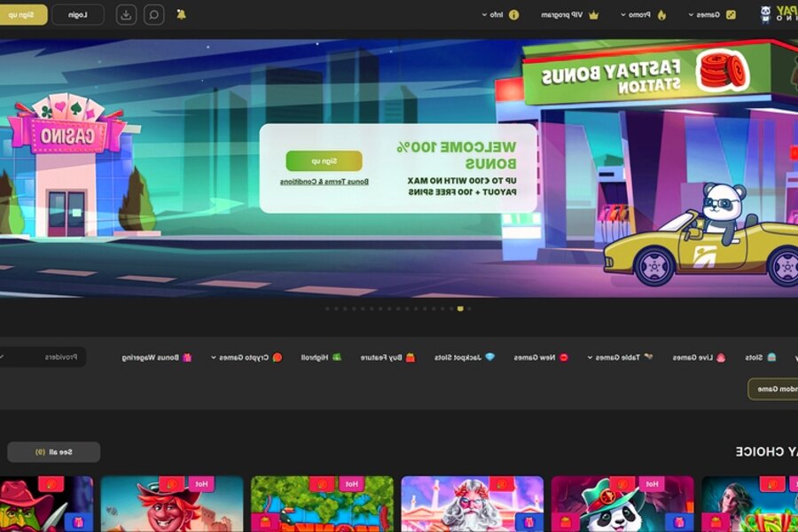The image size is (798, 532).
Task: Click the Random Game button
Action: click(x=773, y=389)
